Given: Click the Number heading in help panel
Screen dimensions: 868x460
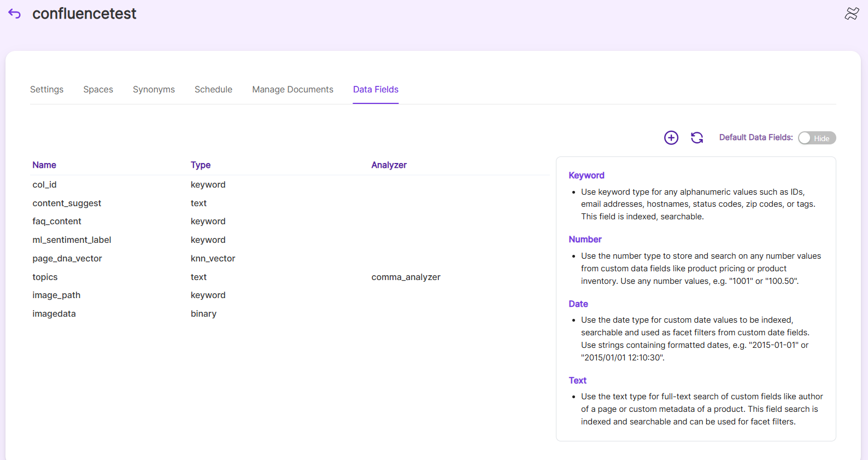Looking at the screenshot, I should [x=585, y=239].
